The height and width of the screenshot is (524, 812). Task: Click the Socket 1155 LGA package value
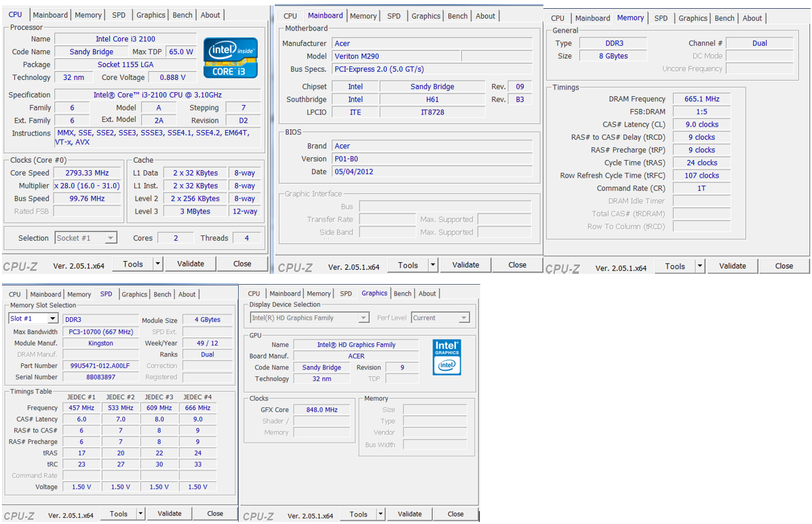pos(125,64)
